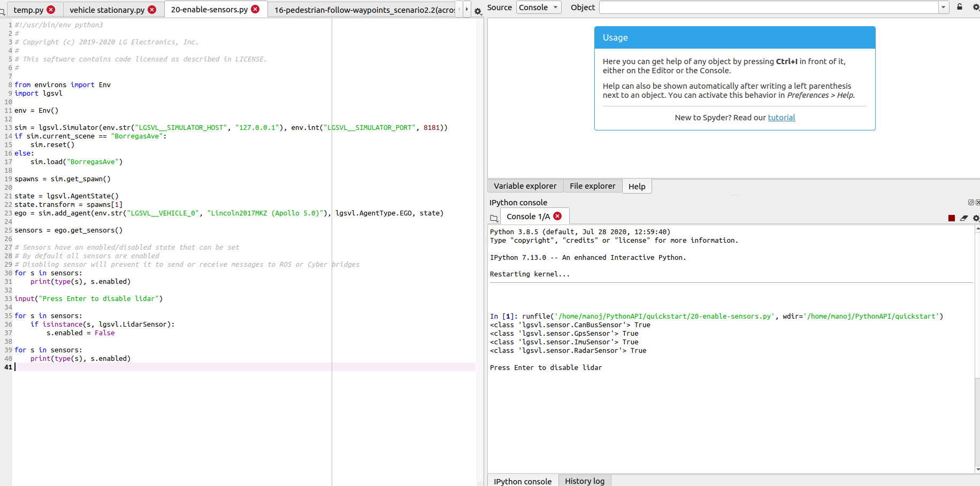Open the History log tab
The height and width of the screenshot is (486, 980).
pos(585,481)
